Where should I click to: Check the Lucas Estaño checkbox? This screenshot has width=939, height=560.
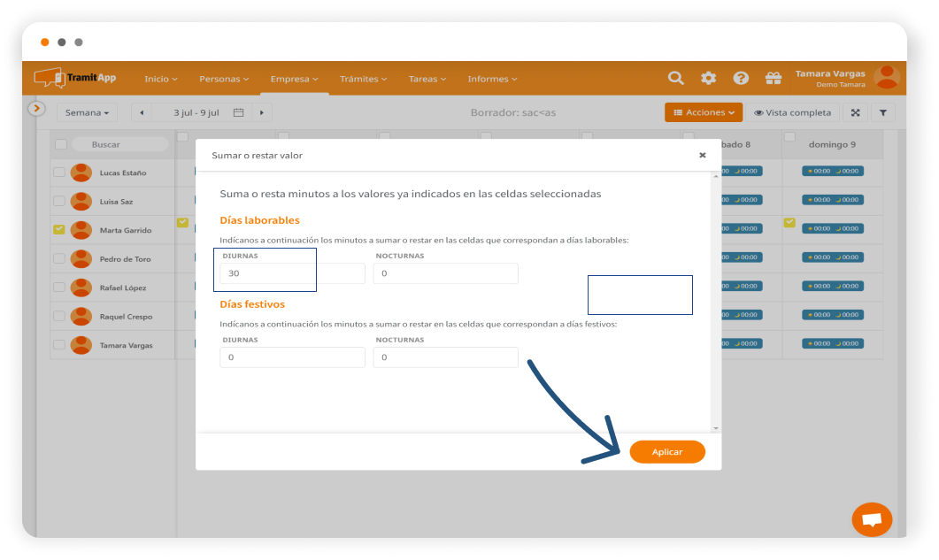click(x=59, y=173)
